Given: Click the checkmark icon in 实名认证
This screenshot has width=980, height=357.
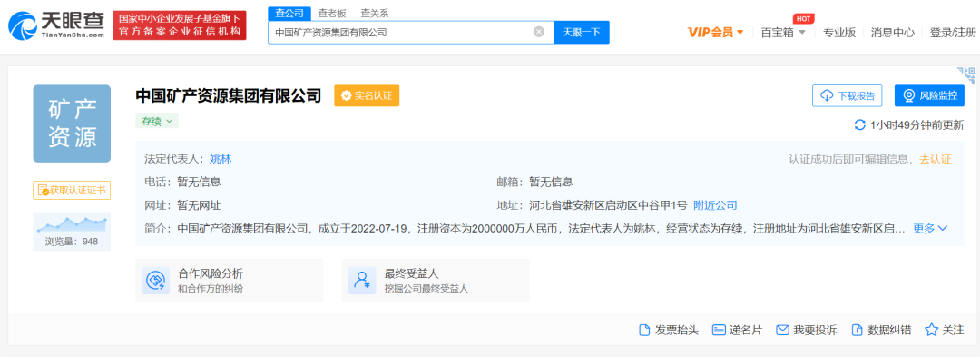Looking at the screenshot, I should (347, 95).
